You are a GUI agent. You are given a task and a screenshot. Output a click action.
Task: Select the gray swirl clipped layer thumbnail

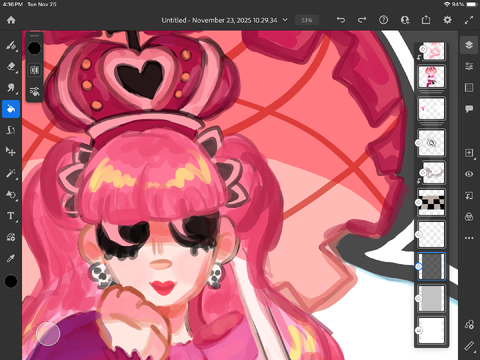click(433, 173)
